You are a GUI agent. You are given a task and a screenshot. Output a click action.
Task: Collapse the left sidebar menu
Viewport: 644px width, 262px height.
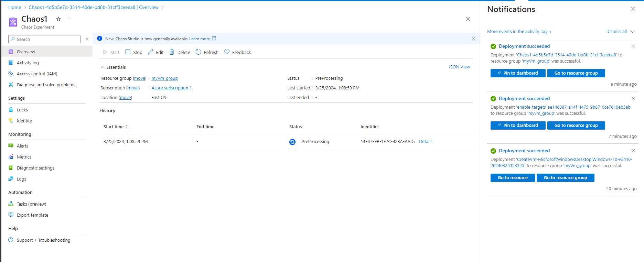click(87, 39)
